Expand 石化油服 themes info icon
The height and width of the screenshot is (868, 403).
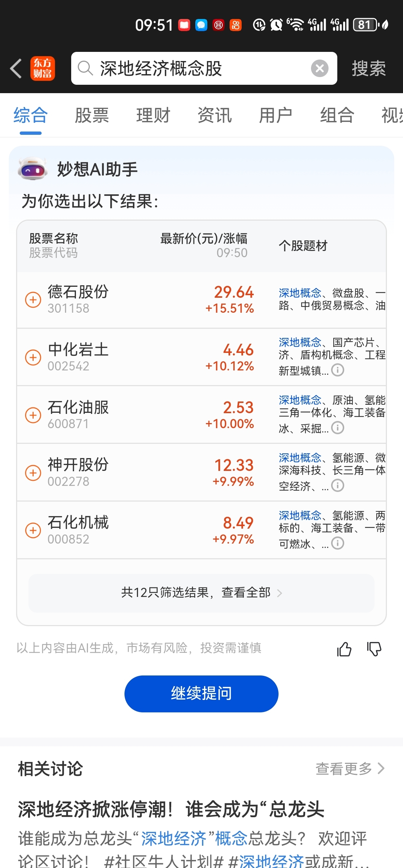[x=338, y=428]
